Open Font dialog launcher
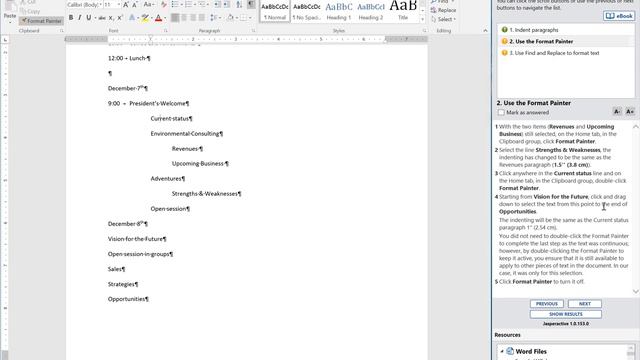This screenshot has width=640, height=360. point(166,31)
